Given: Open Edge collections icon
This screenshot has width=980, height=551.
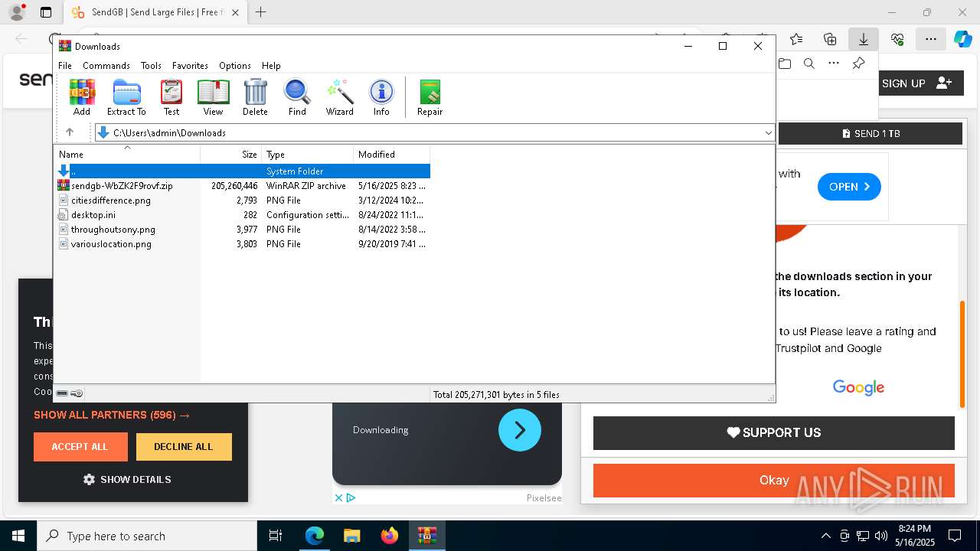Looking at the screenshot, I should click(830, 39).
